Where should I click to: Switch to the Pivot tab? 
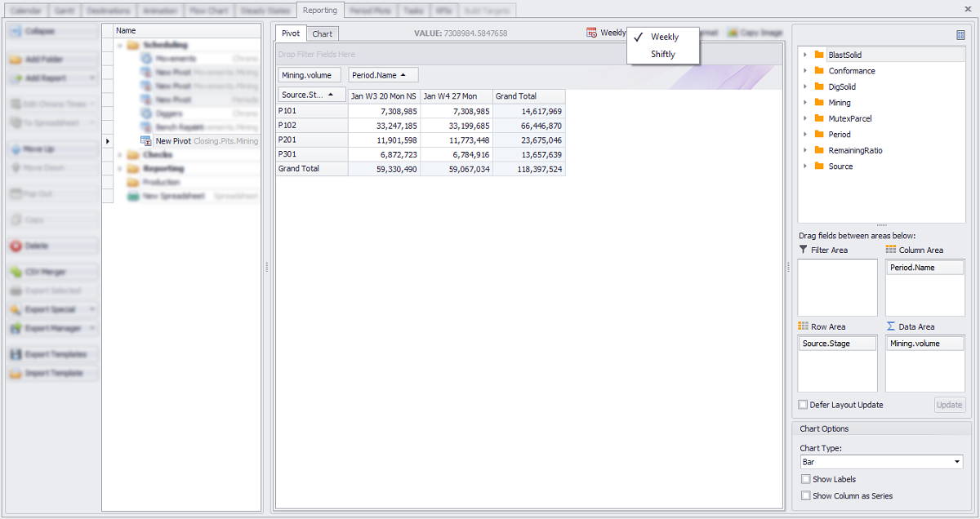point(291,33)
